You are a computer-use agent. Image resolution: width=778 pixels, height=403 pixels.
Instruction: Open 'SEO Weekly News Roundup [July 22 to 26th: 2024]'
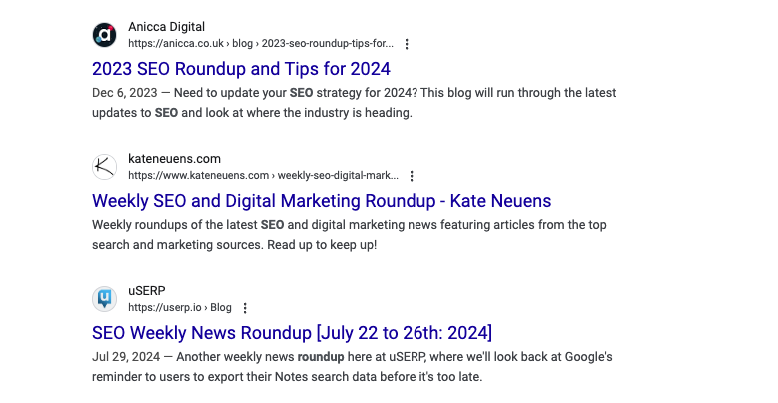tap(292, 333)
